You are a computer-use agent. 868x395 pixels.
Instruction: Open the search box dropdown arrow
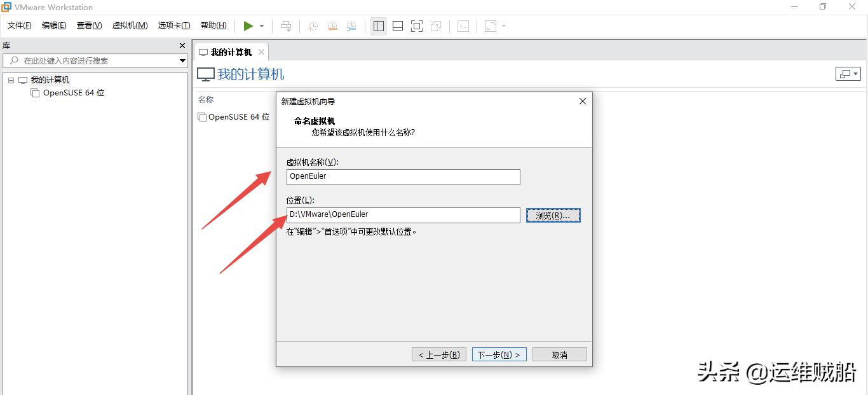pyautogui.click(x=183, y=60)
